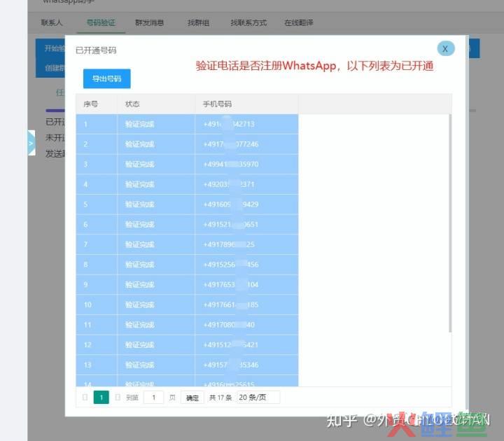
Task: Click 验证完成 status in row 5
Action: 139,204
